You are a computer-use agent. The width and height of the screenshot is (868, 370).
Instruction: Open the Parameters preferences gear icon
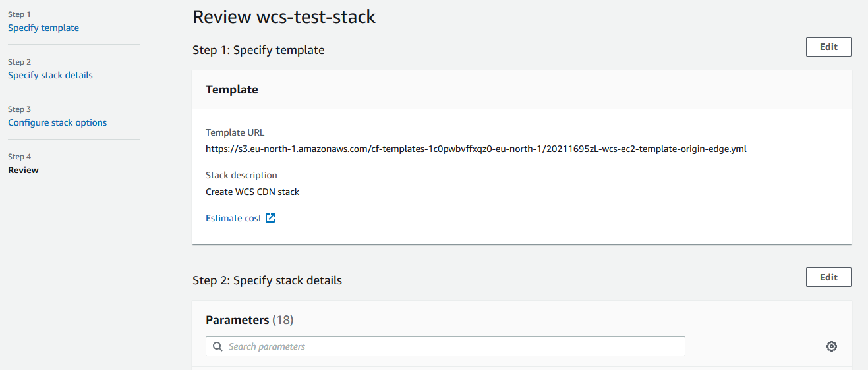(831, 346)
